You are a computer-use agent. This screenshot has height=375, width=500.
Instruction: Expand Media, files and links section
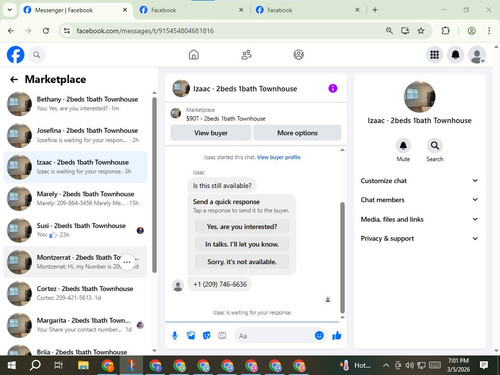coord(419,219)
